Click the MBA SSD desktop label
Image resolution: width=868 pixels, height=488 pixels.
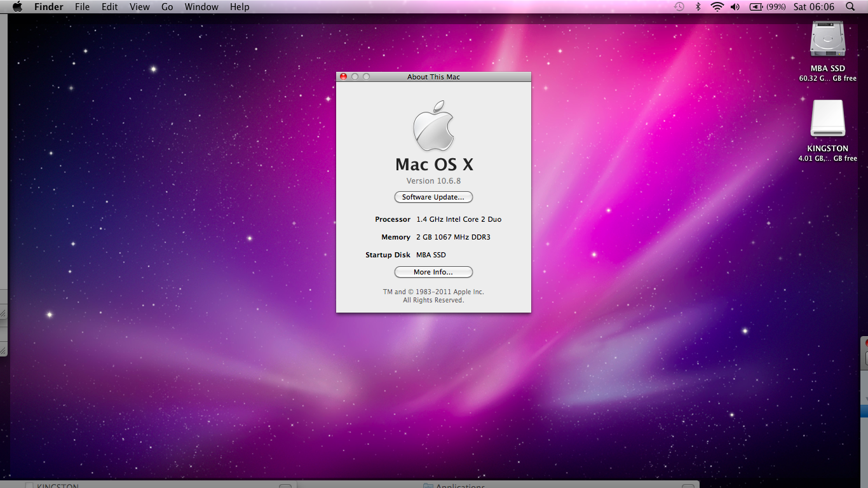tap(828, 69)
